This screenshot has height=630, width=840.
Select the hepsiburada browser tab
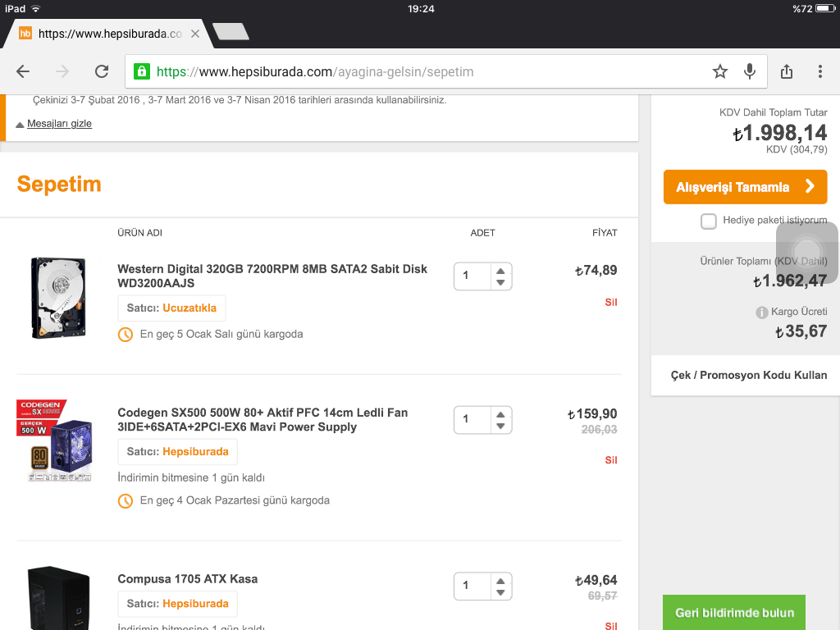(107, 34)
